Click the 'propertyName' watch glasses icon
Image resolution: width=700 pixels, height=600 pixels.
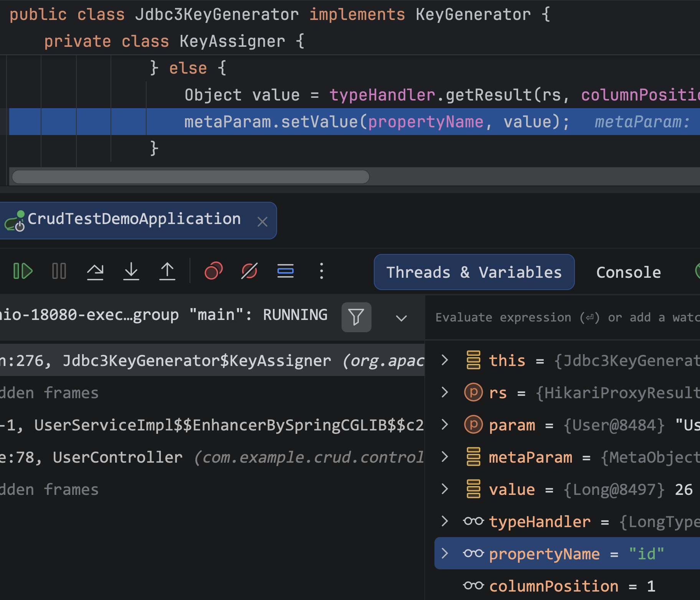473,553
